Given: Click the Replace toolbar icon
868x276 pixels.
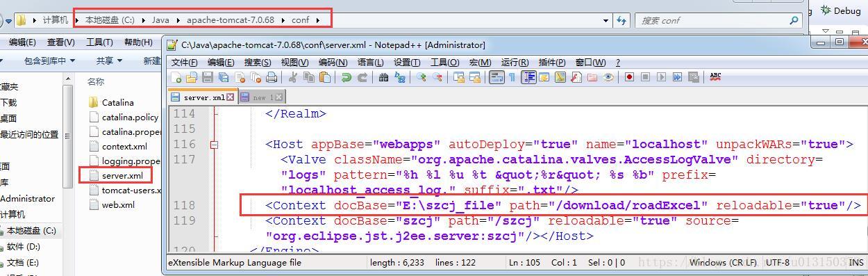Looking at the screenshot, I should [400, 77].
